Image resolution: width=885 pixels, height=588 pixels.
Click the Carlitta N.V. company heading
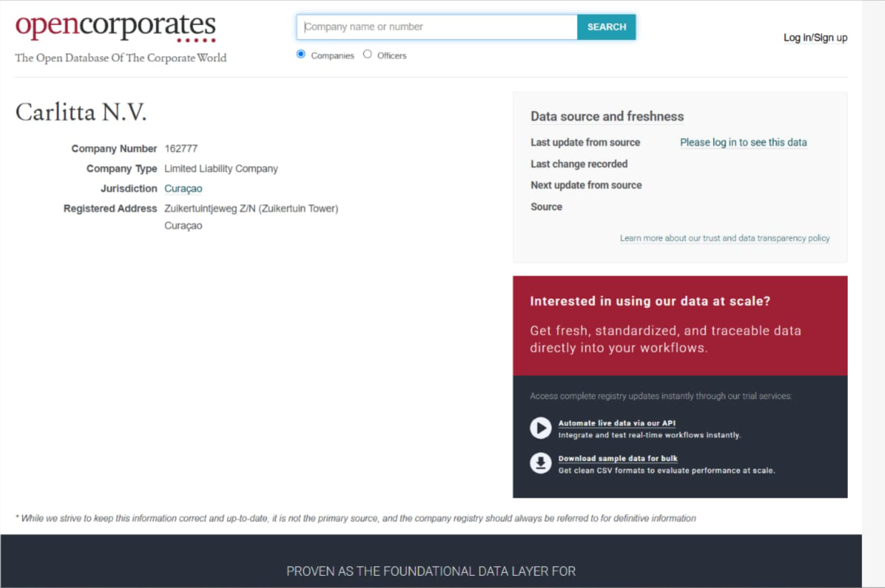(81, 112)
